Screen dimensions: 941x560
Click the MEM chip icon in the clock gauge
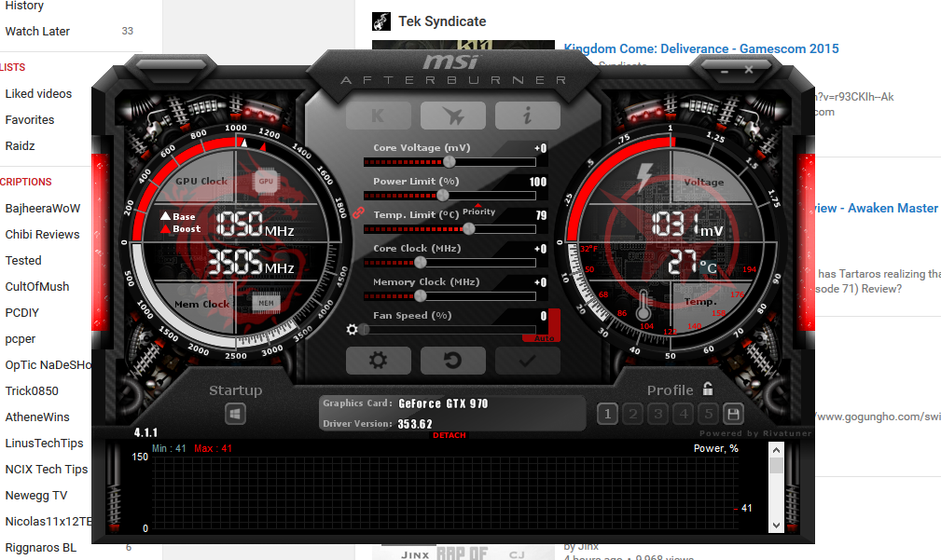(x=266, y=304)
